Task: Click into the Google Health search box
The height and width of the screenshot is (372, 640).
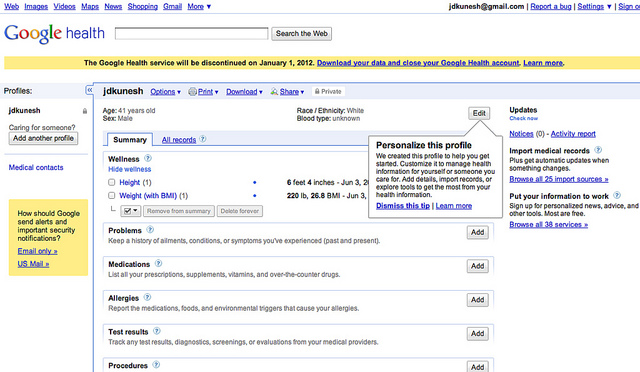Action: (x=191, y=33)
